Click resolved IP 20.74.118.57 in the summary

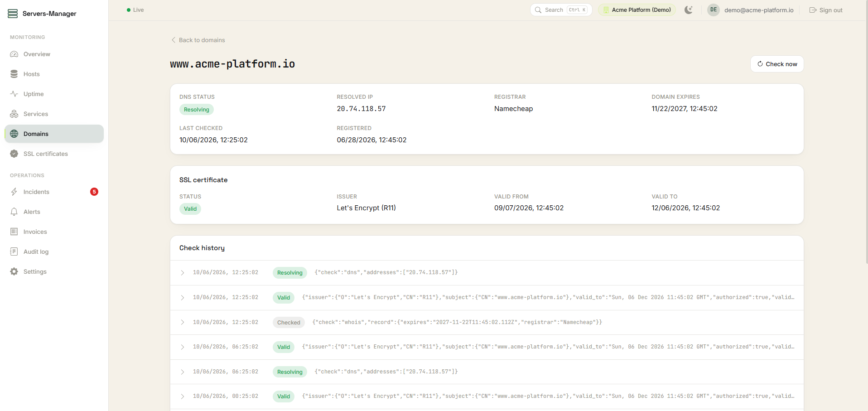(x=361, y=109)
